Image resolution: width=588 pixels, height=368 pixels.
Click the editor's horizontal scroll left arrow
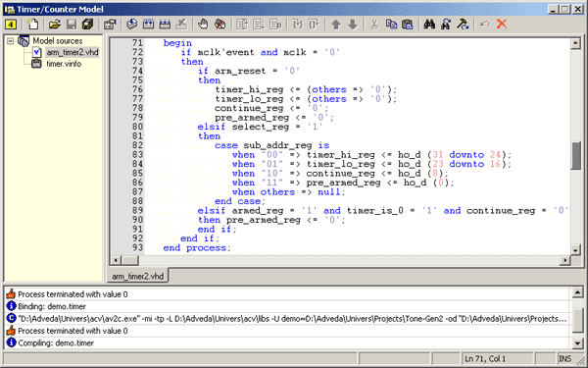116,260
